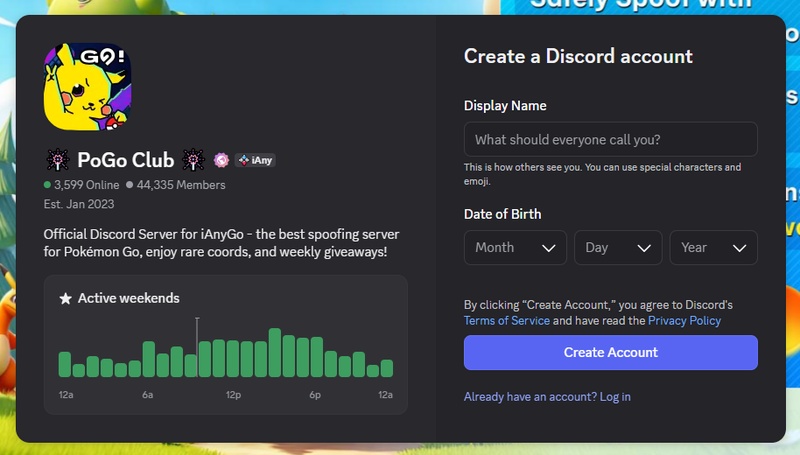Viewport: 800px width, 455px height.
Task: Open the Privacy Policy link
Action: (684, 321)
